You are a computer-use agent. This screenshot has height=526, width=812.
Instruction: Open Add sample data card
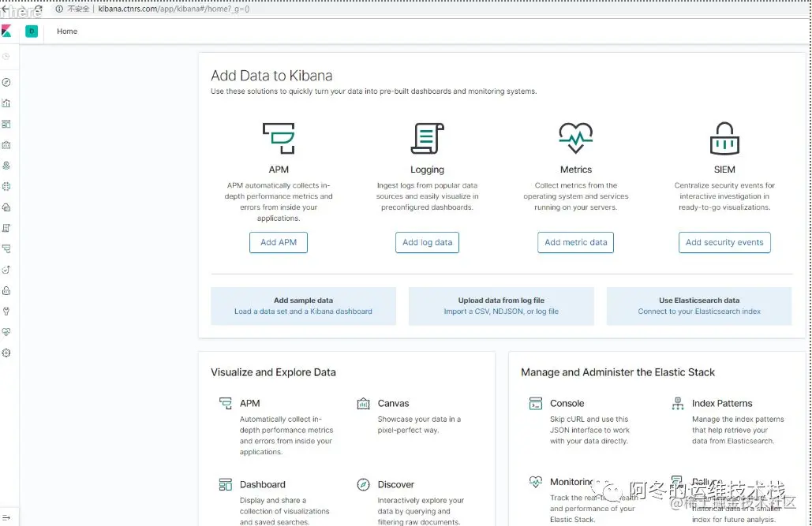tap(304, 306)
